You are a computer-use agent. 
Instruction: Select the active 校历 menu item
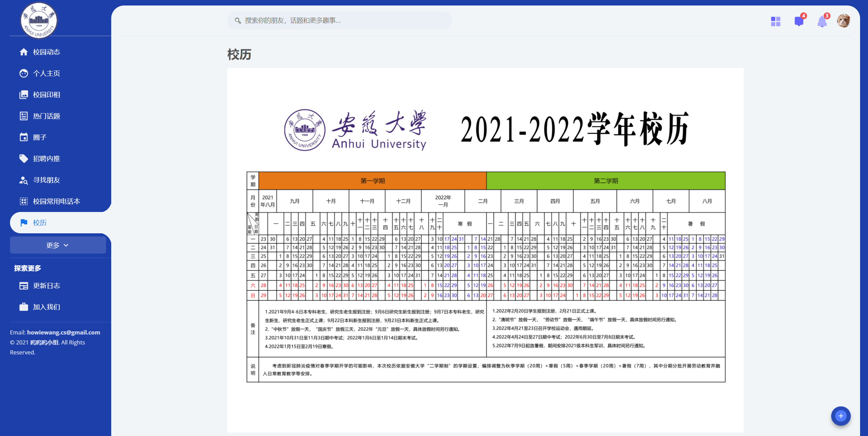click(x=40, y=223)
